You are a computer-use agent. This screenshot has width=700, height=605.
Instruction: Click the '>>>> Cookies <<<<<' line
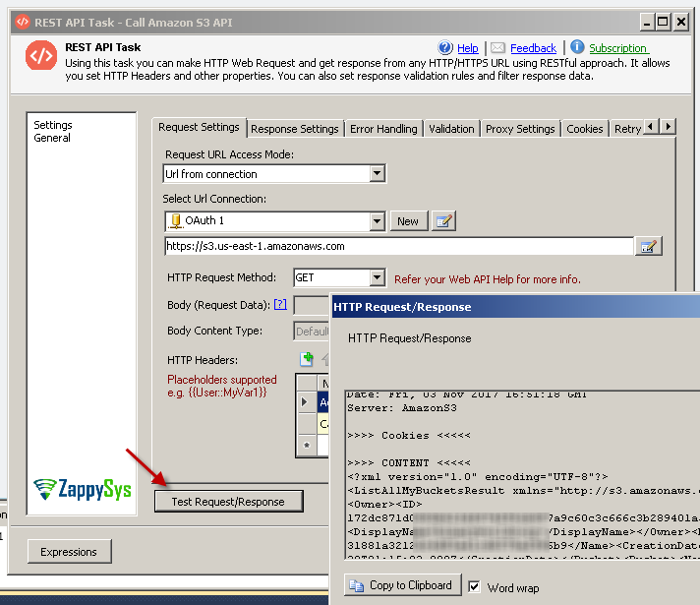(x=409, y=436)
